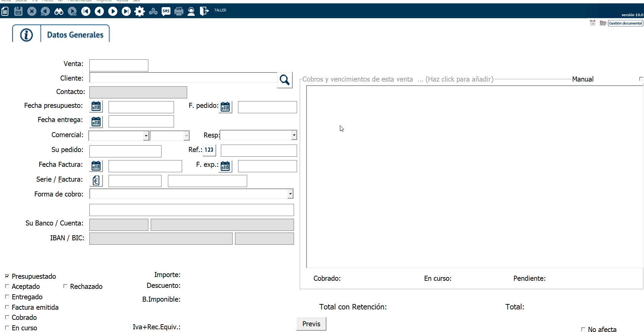Image resolution: width=644 pixels, height=332 pixels.
Task: Uncheck the Presupuestado checkbox
Action: click(x=7, y=276)
